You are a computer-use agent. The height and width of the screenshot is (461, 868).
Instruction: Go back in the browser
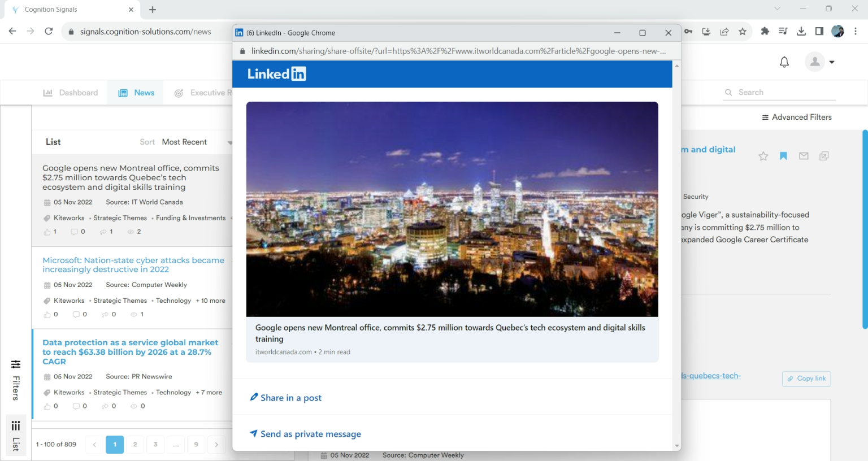coord(12,32)
